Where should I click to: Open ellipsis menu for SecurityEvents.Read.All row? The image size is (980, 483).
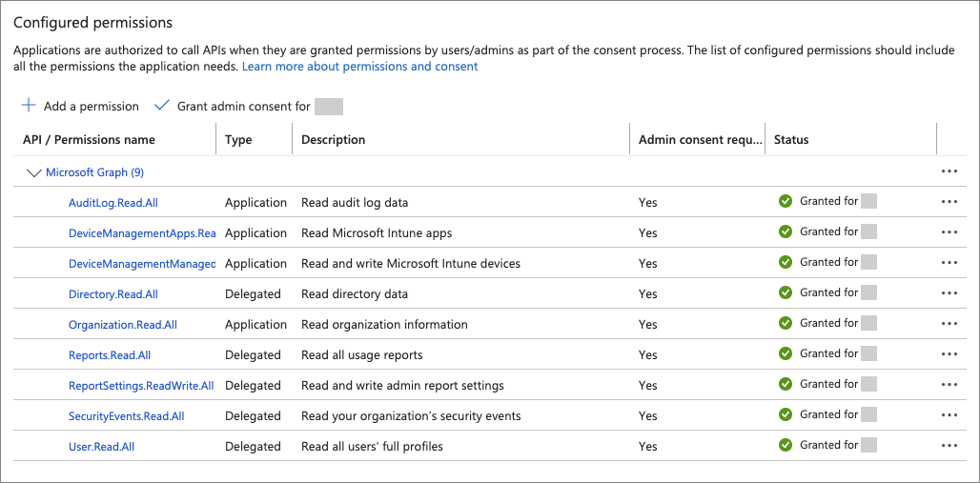pos(949,415)
